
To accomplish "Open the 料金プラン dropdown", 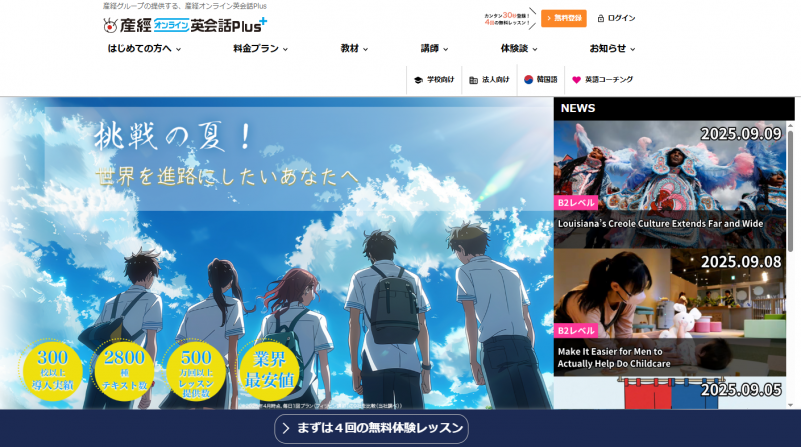I will [x=260, y=48].
